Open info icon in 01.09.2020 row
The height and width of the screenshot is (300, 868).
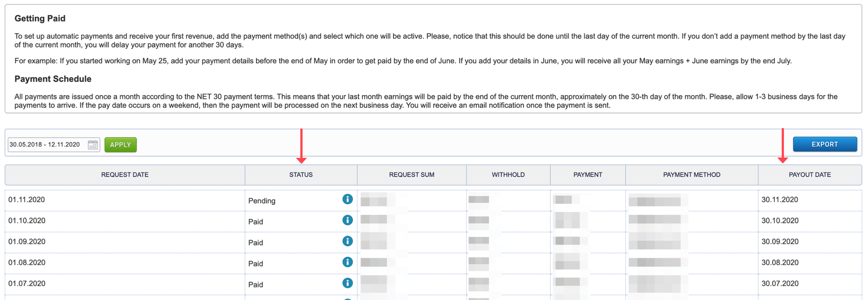point(347,241)
